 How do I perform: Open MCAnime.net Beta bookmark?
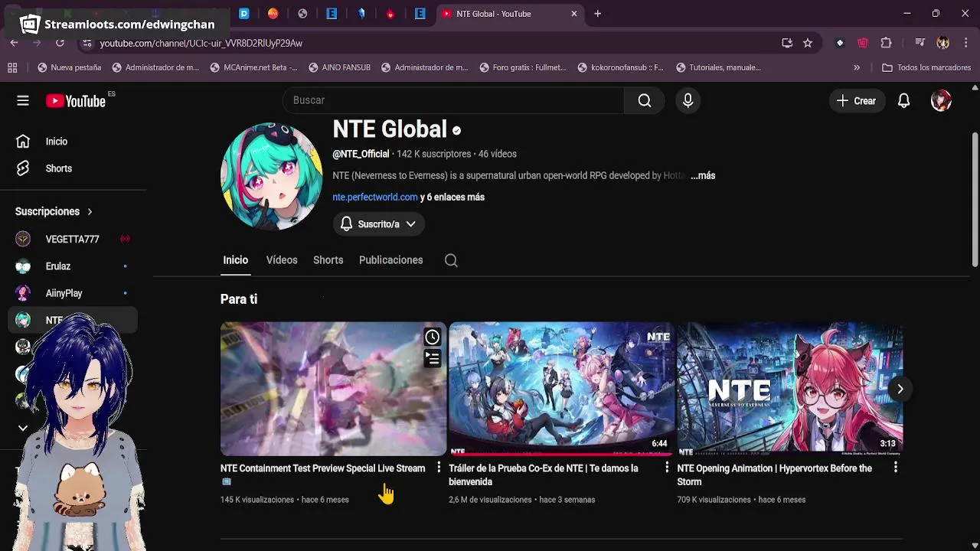(x=253, y=67)
